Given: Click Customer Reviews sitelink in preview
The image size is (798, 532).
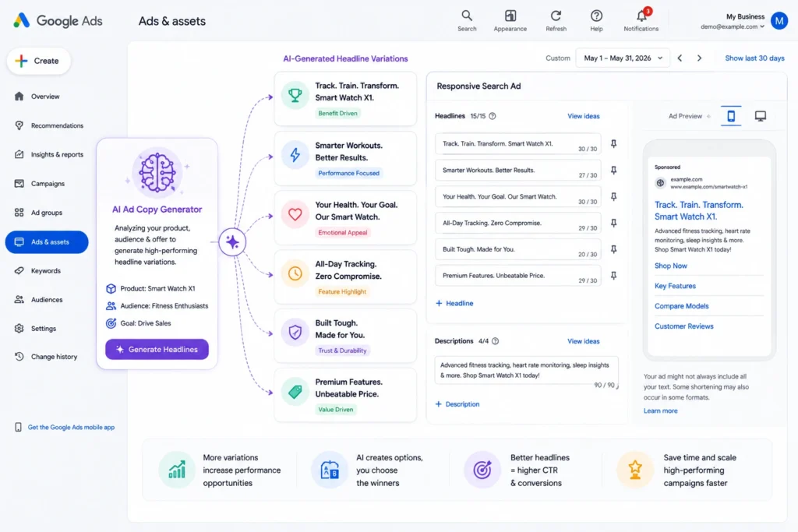Looking at the screenshot, I should point(683,326).
